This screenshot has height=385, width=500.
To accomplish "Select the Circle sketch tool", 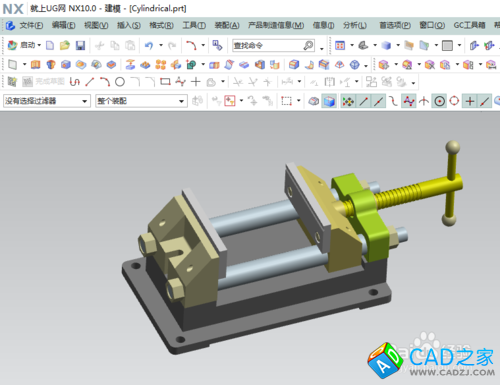I will 120,82.
